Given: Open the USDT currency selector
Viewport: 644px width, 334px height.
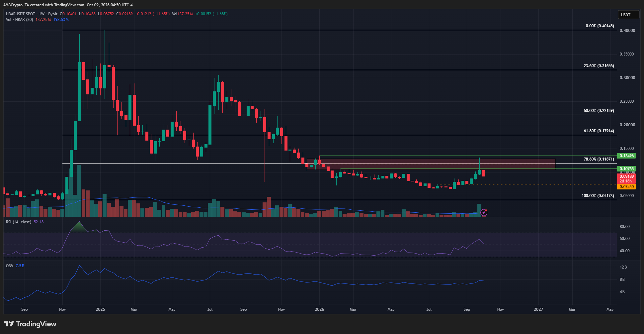Looking at the screenshot, I should pos(628,15).
